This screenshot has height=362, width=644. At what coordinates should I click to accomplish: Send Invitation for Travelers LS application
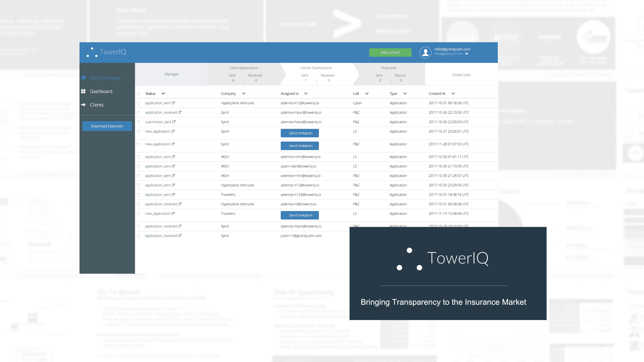tap(300, 215)
